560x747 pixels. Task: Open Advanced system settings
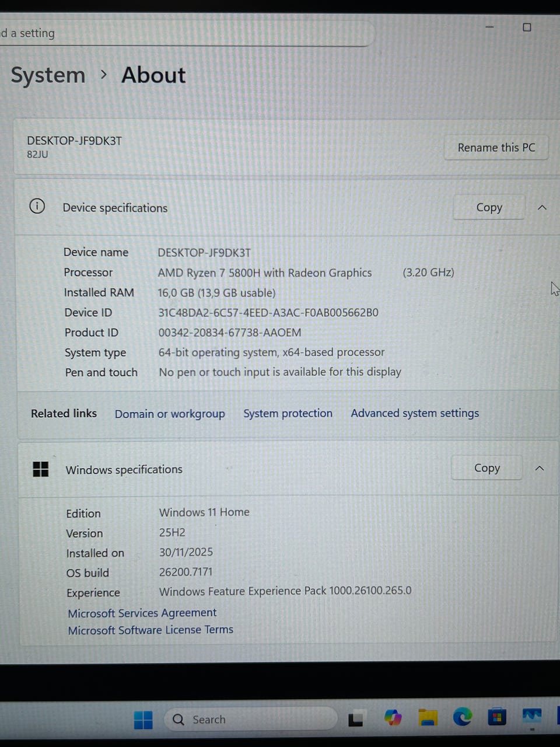[415, 413]
